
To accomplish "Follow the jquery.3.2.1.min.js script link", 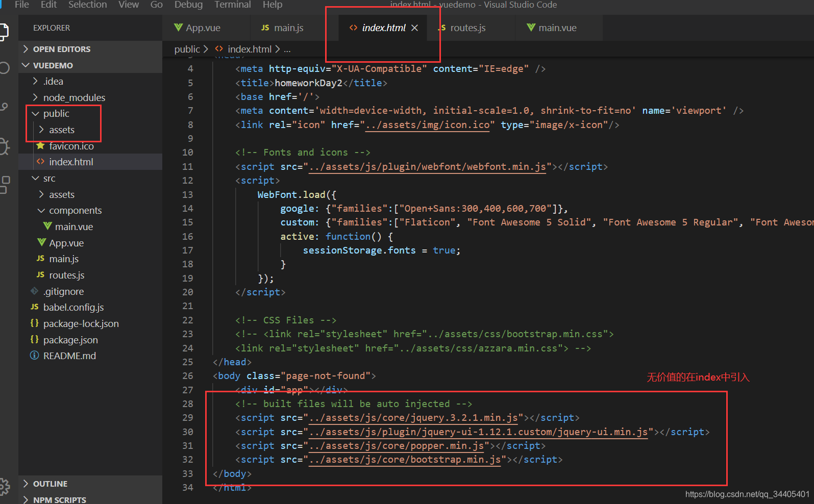I will tap(413, 418).
